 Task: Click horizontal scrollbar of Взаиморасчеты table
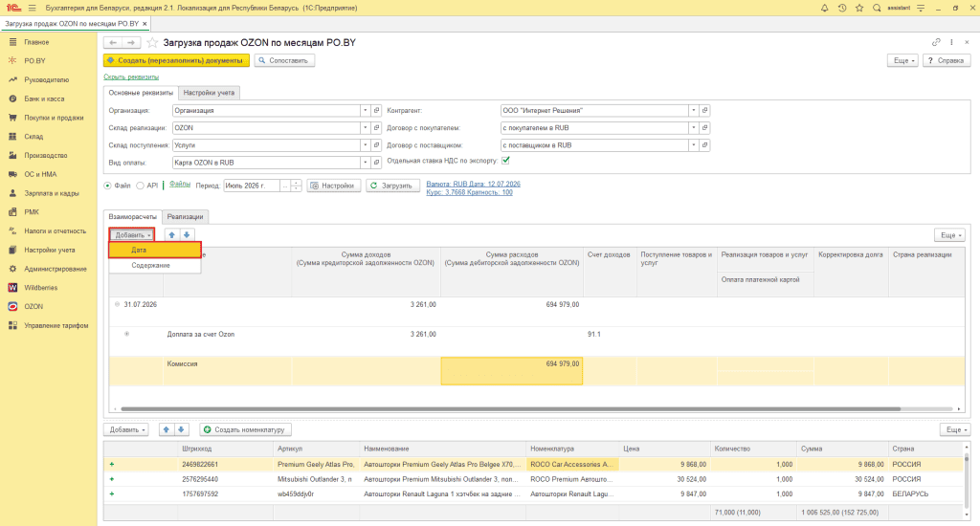[511, 409]
